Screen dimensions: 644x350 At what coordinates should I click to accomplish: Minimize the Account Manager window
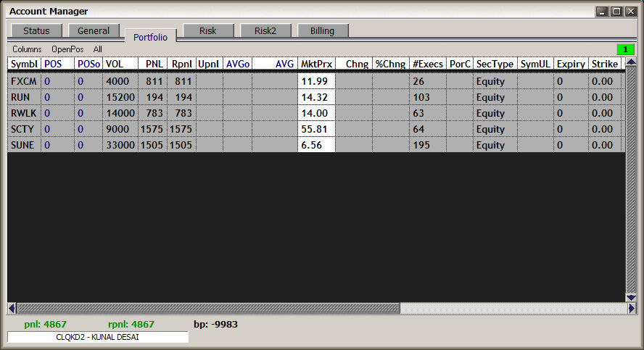[602, 12]
